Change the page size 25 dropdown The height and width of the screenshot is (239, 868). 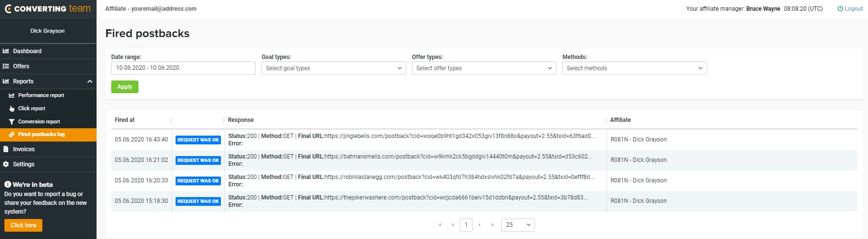click(518, 225)
